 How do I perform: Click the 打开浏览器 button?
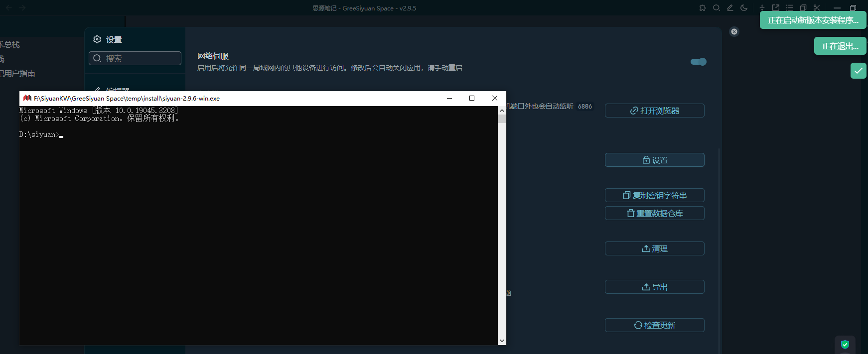[x=654, y=111]
